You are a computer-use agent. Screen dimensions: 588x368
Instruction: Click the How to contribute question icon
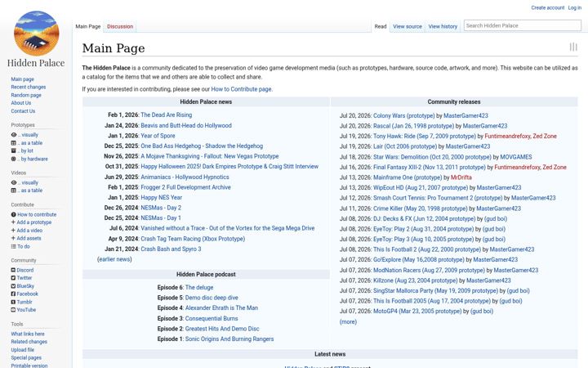(x=14, y=215)
